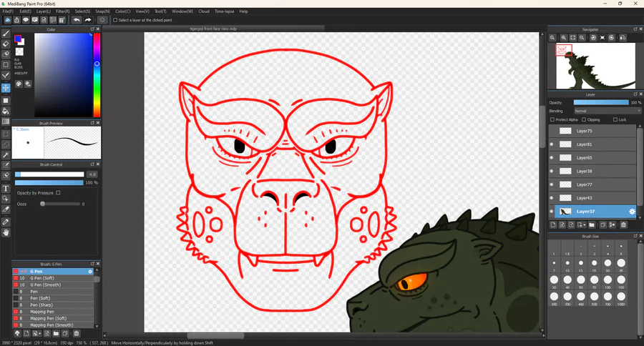The height and width of the screenshot is (346, 644).
Task: Click the first magnifier icon in Navigator
Action: [552, 37]
